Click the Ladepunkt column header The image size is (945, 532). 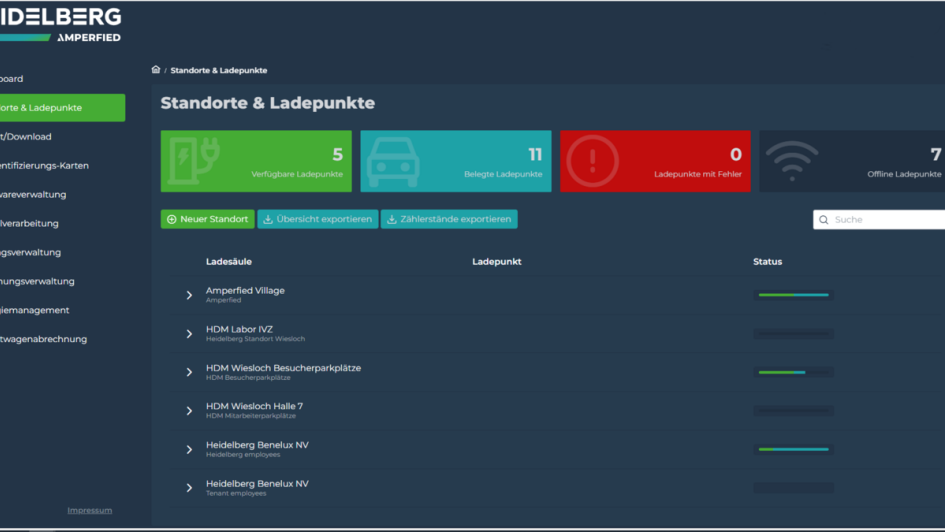(497, 261)
